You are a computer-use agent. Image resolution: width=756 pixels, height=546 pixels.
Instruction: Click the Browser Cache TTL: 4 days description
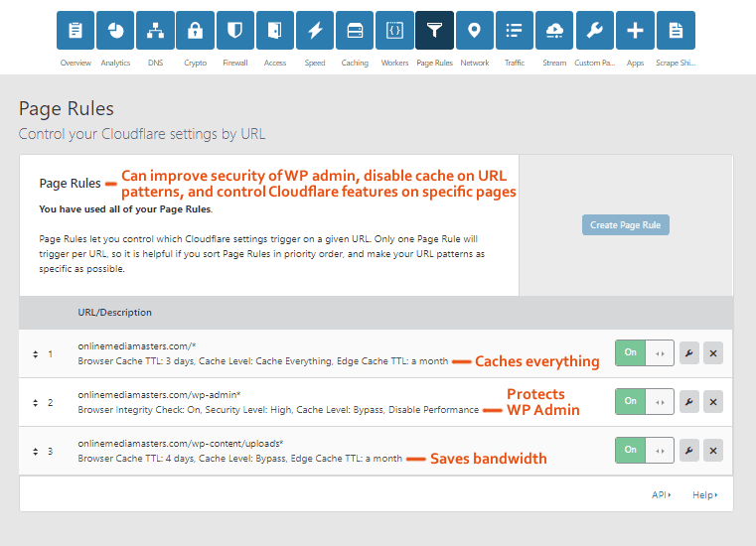click(239, 459)
